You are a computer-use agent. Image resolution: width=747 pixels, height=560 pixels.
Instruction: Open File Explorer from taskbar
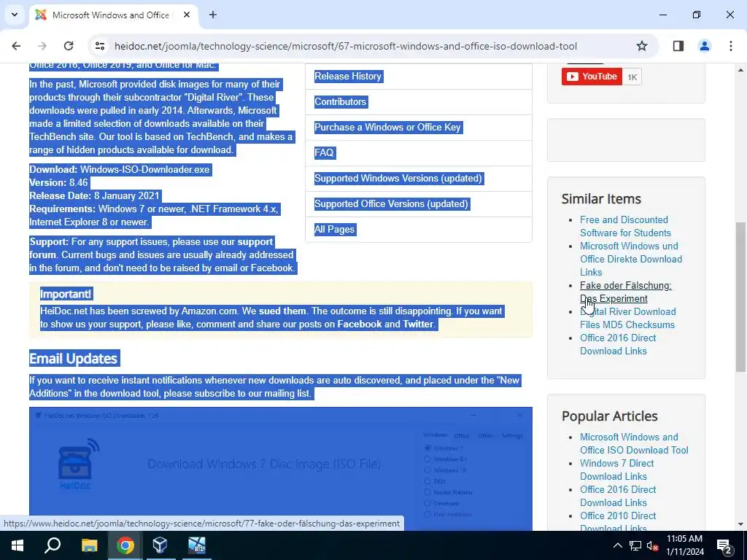tap(89, 545)
